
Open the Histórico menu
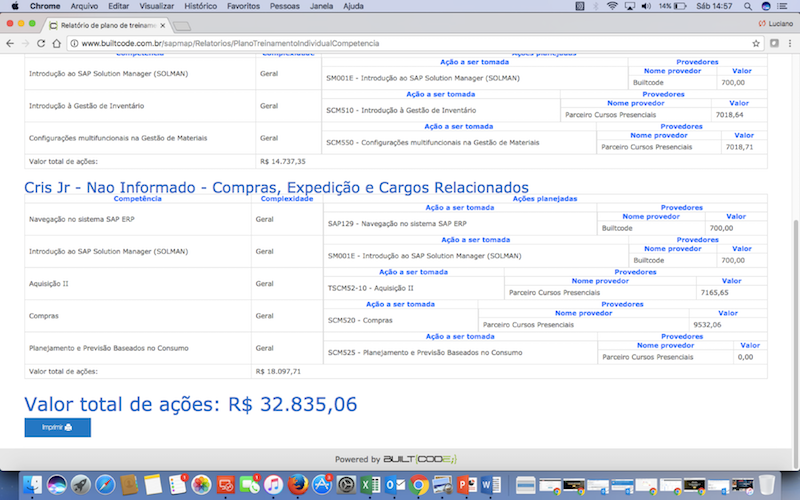[201, 6]
